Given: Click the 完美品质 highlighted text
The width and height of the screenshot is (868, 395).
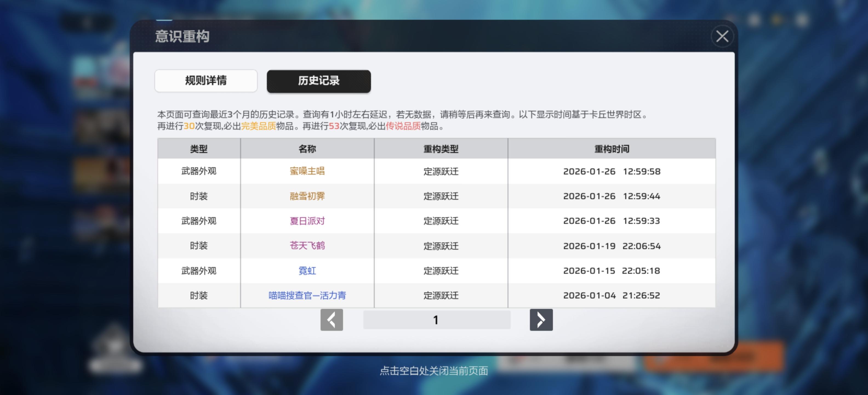Looking at the screenshot, I should 258,126.
